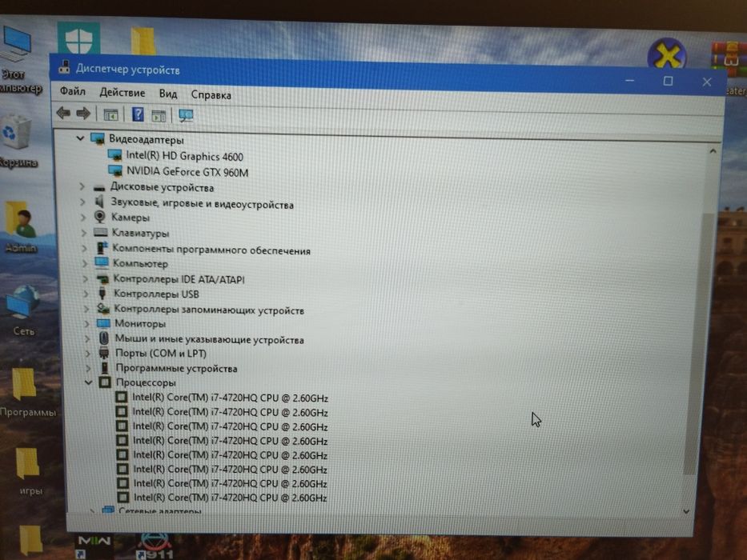Screen dimensions: 747x560
Task: Click the scan for hardware changes monitor icon
Action: click(186, 116)
